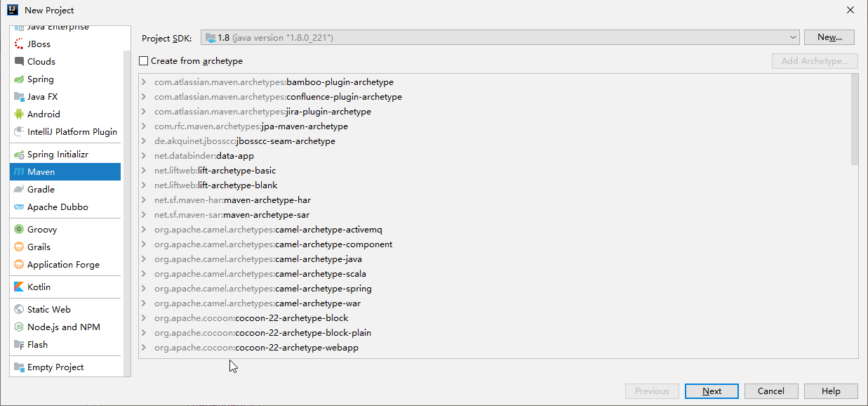Choose the Android robot icon
868x406 pixels.
pyautogui.click(x=19, y=114)
